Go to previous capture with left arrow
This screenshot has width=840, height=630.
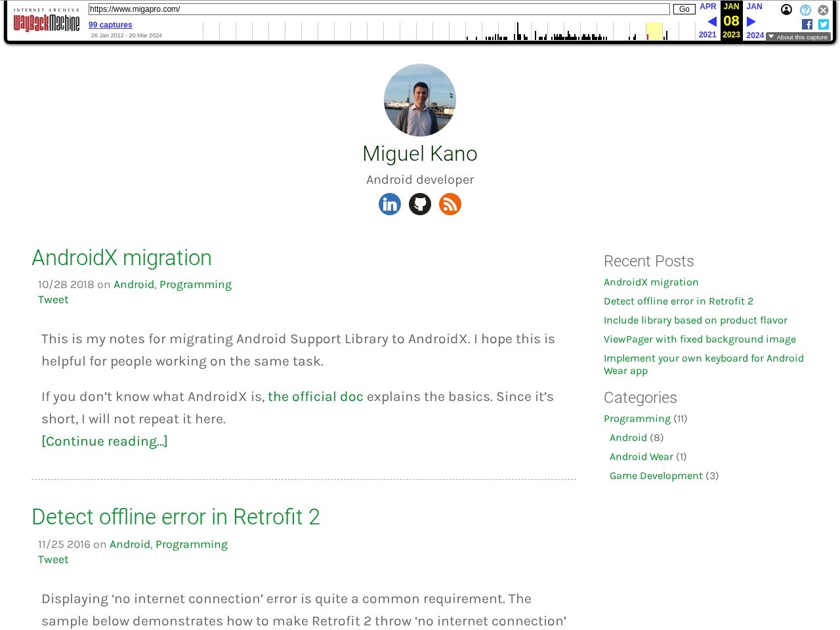[711, 22]
